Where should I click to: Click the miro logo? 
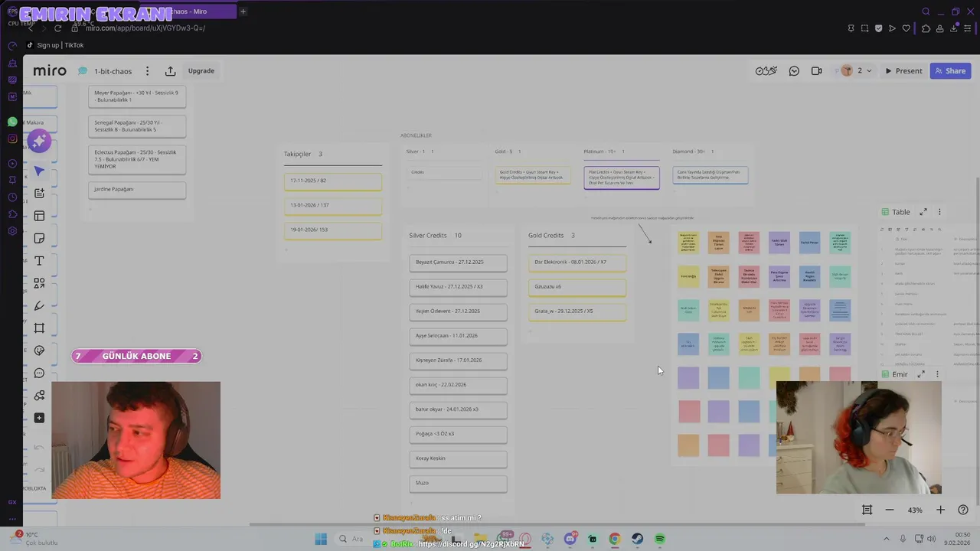(50, 70)
